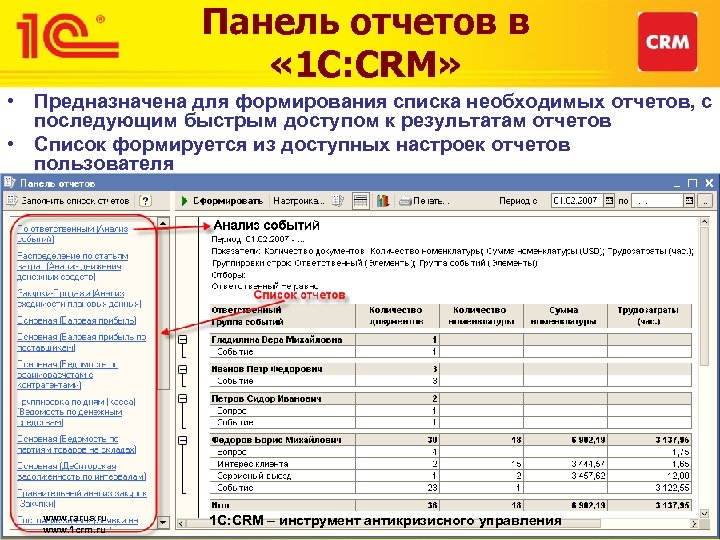Screen dimensions: 720x540
Task: Maximize the Панель отчетов window
Action: (x=692, y=183)
